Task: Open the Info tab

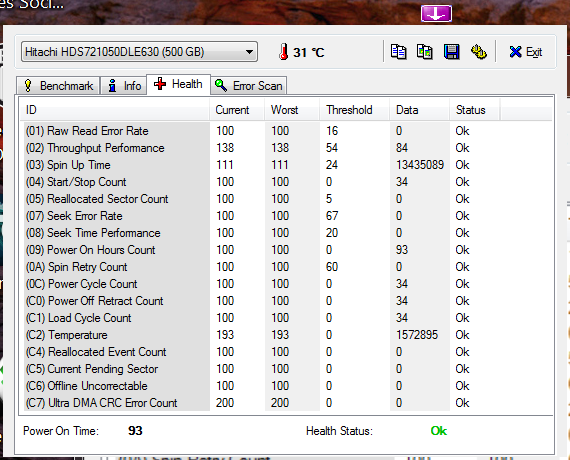Action: [124, 86]
